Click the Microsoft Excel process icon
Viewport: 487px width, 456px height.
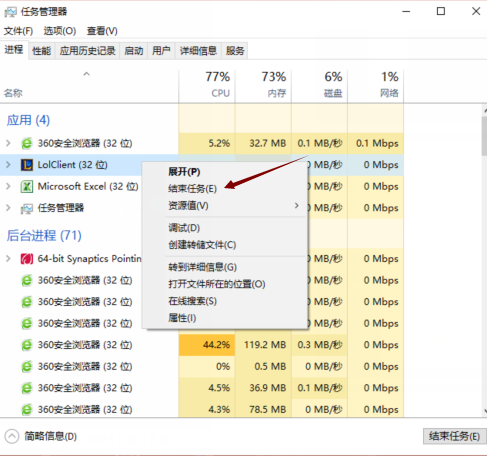27,186
